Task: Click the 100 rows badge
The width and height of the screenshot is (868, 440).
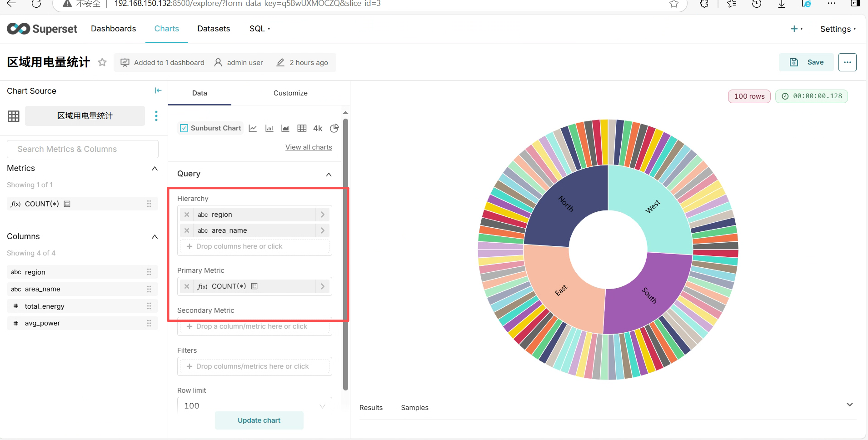Action: click(x=749, y=96)
